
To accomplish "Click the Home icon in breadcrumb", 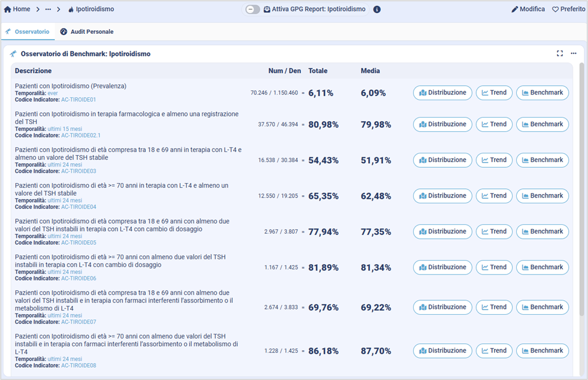I will [x=8, y=9].
